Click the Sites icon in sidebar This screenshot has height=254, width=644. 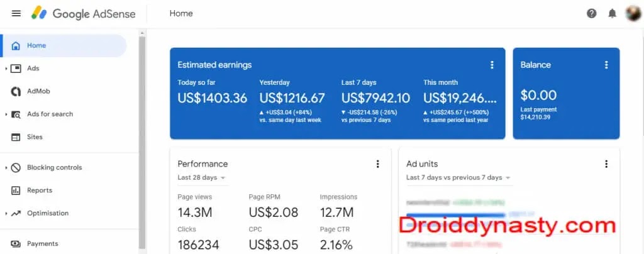[16, 137]
